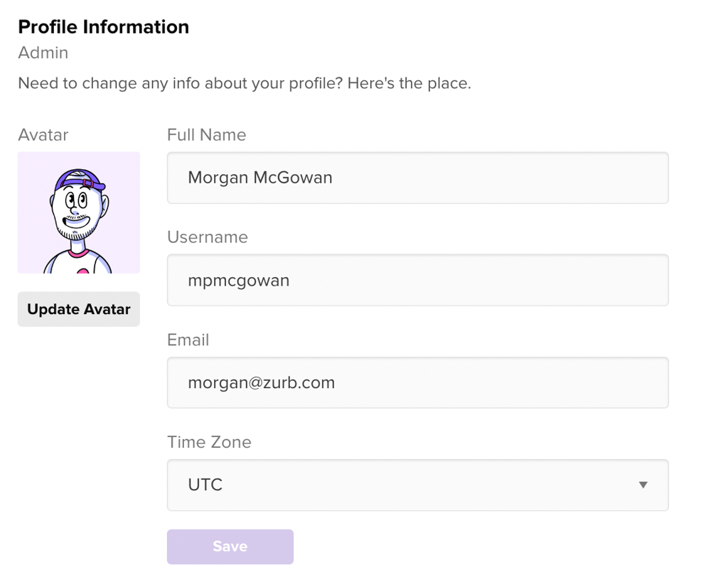728x582 pixels.
Task: Focus the Username input field
Action: pyautogui.click(x=417, y=280)
